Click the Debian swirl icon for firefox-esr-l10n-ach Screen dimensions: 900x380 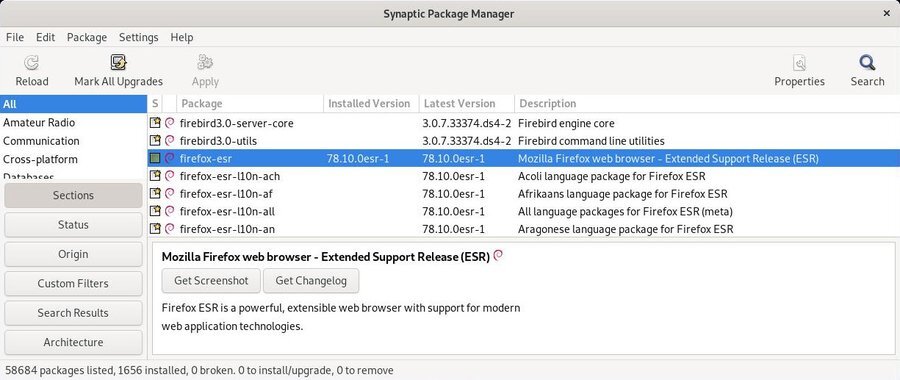[x=169, y=176]
